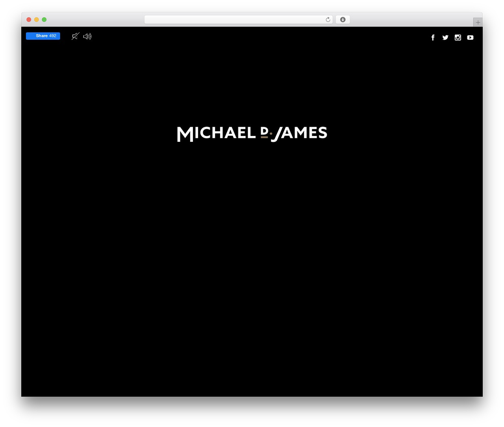Open the YouTube channel link
504x427 pixels.
pyautogui.click(x=470, y=37)
